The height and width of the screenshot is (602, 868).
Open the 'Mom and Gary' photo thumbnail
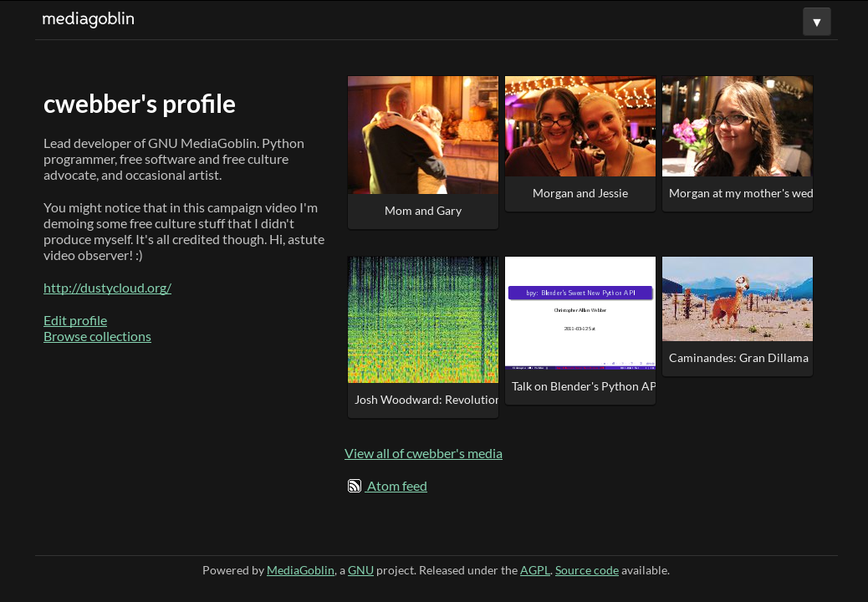click(422, 135)
